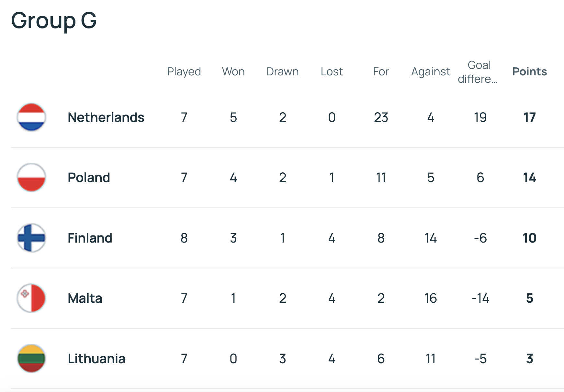Click the For goals column header
This screenshot has height=392, width=564.
pos(381,71)
